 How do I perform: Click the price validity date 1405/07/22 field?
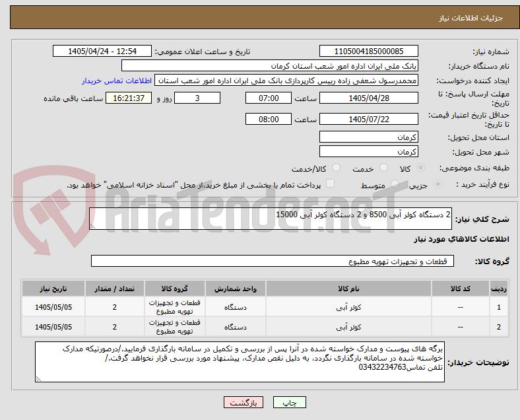(x=369, y=119)
